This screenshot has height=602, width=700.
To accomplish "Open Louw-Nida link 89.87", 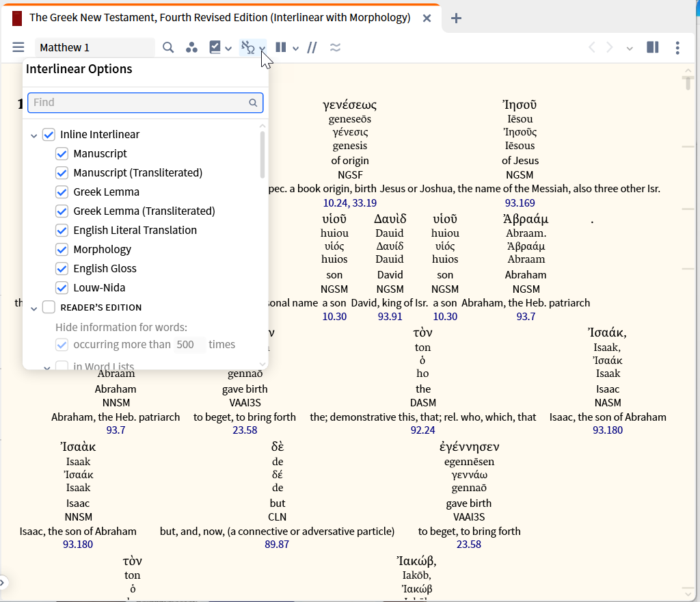I will [277, 545].
